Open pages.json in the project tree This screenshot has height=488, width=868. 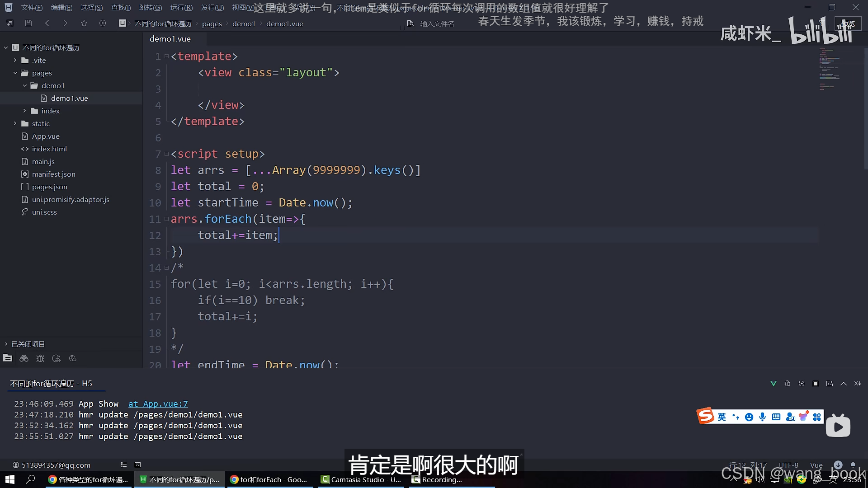click(x=49, y=187)
